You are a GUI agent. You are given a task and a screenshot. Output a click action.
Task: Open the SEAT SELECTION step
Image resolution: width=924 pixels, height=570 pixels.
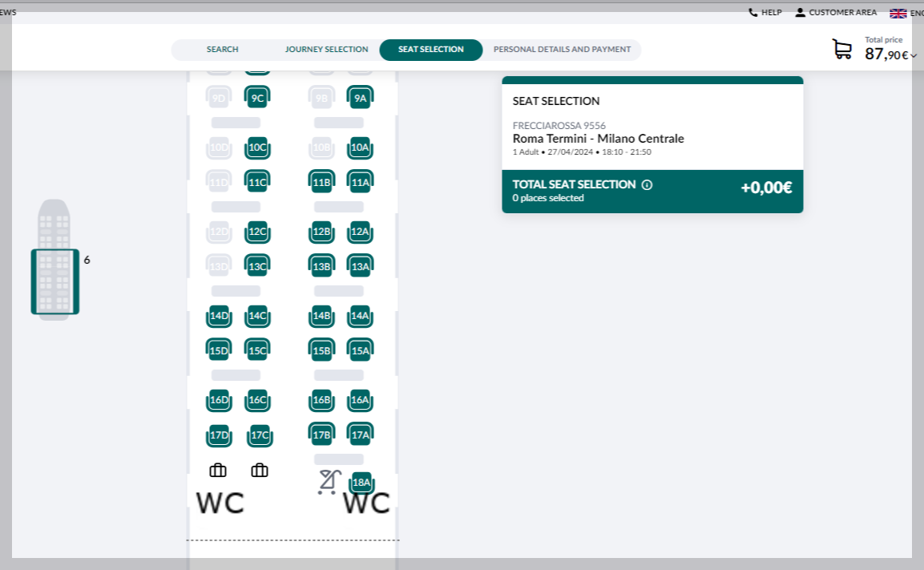tap(431, 50)
